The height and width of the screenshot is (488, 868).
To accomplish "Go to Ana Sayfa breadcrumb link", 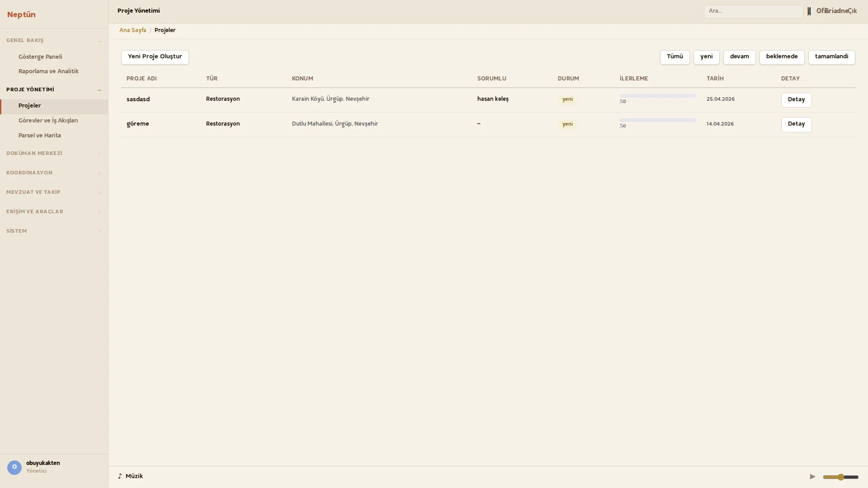I will pos(132,30).
